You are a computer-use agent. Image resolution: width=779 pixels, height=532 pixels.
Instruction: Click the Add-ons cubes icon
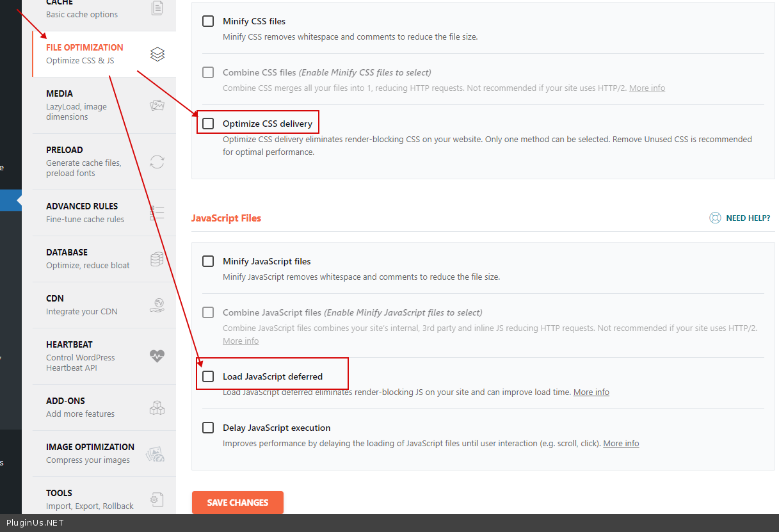tap(157, 408)
